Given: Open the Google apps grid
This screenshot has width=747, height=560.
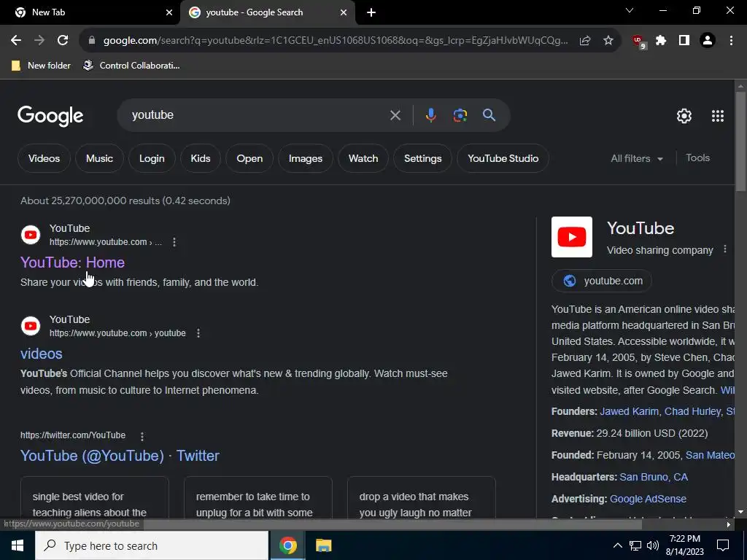Looking at the screenshot, I should coord(718,116).
